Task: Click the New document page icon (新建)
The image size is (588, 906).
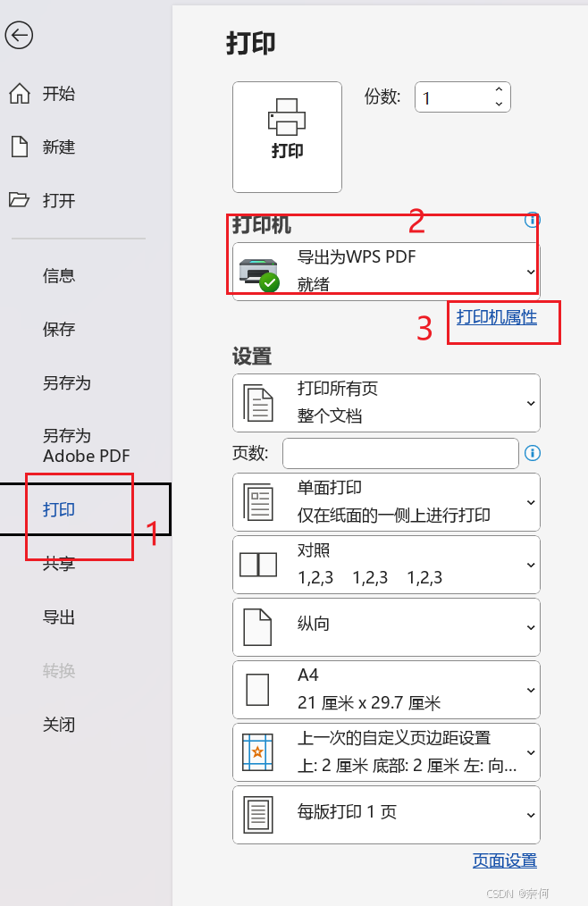Action: (20, 147)
